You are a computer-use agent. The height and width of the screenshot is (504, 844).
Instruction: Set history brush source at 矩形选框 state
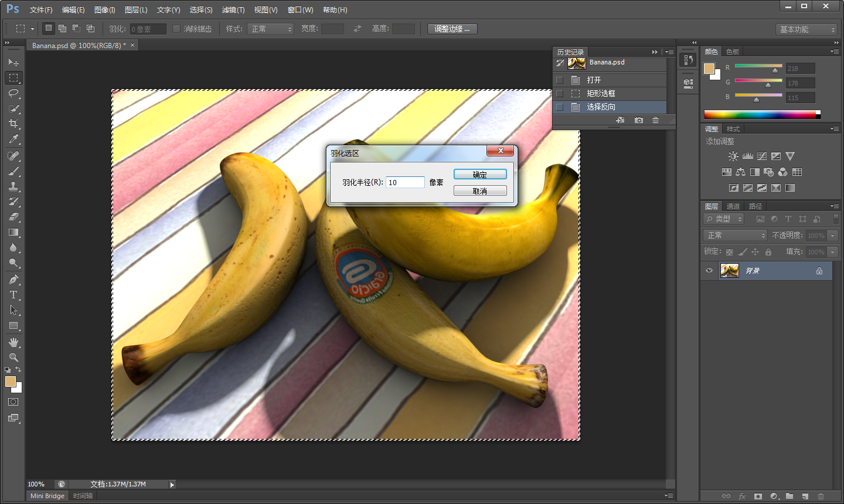coord(560,93)
